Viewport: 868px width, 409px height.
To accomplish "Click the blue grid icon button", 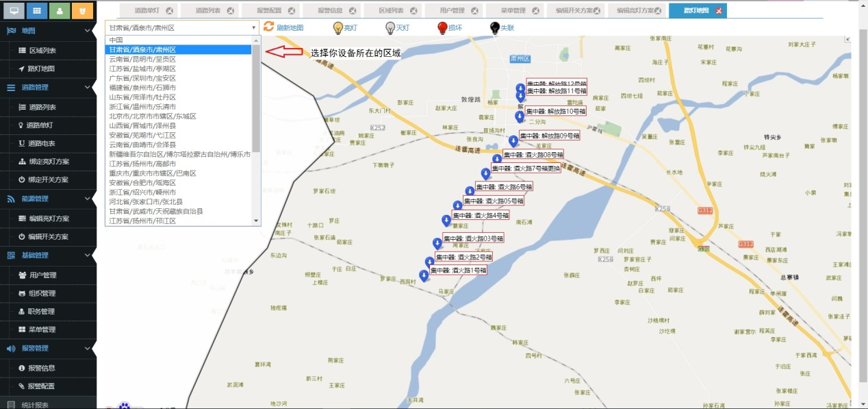I will [x=37, y=11].
